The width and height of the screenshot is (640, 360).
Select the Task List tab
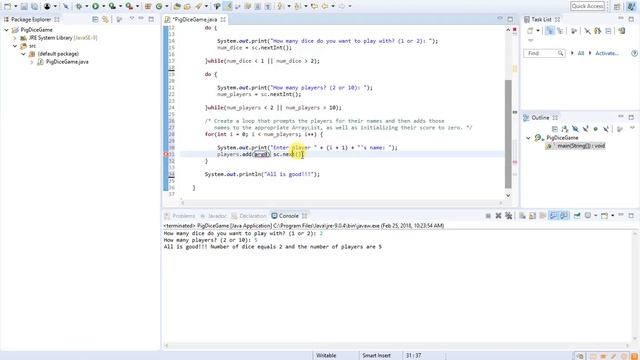click(542, 19)
